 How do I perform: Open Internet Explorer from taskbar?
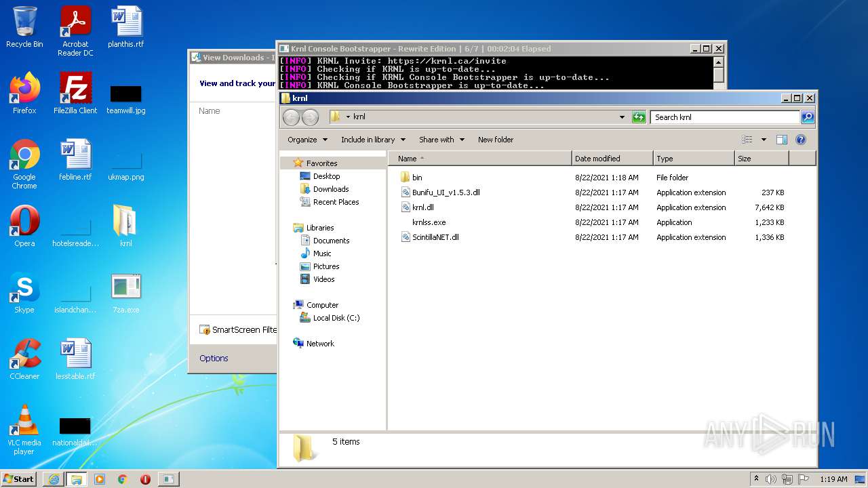[54, 479]
